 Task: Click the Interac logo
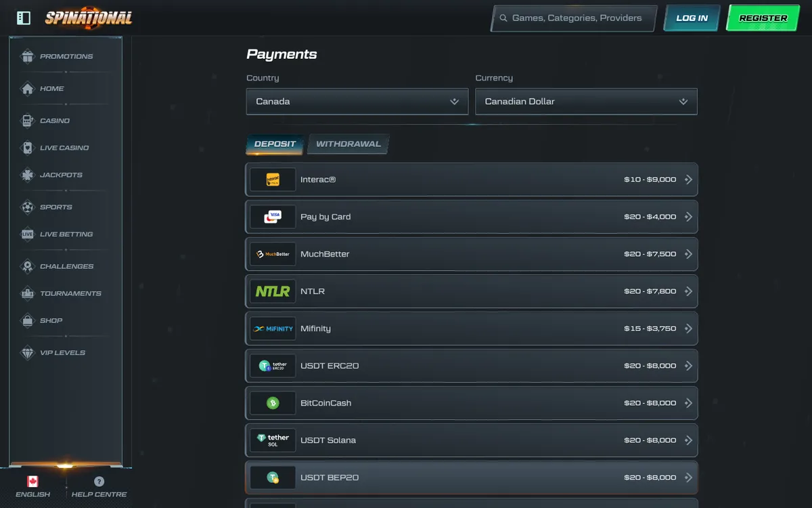273,179
